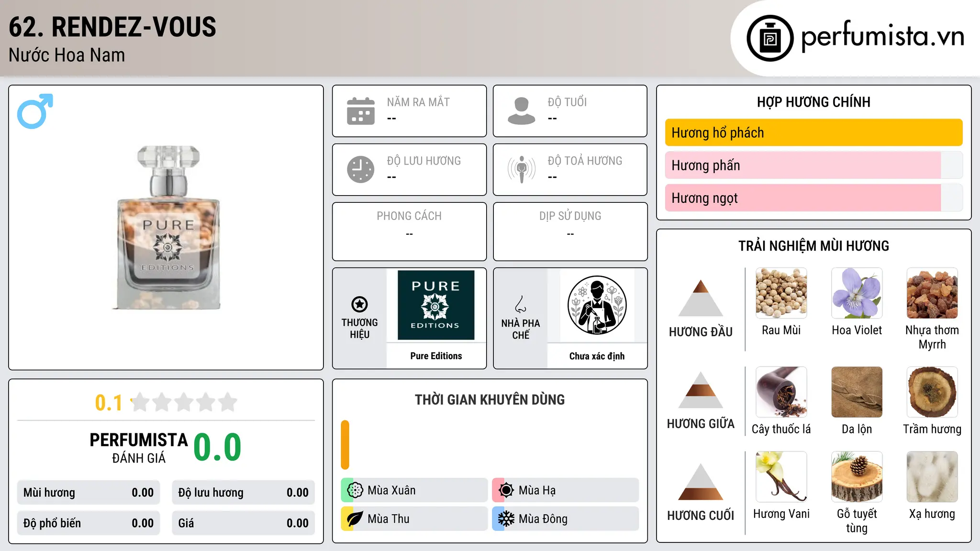Click the HỢP HƯƠNG CHÍNH heading
The width and height of the screenshot is (980, 551).
click(814, 102)
